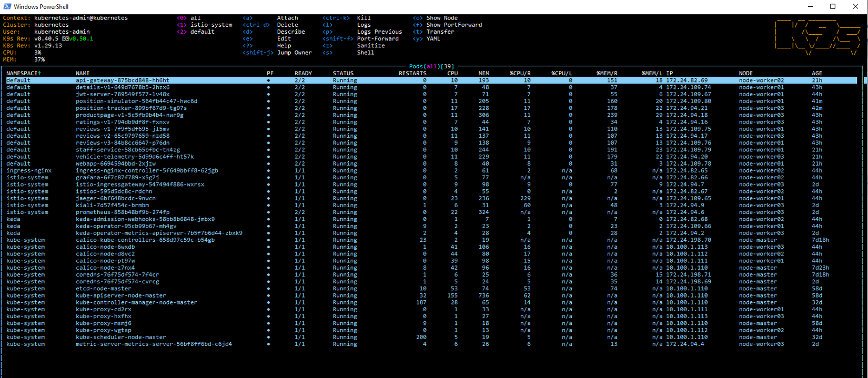Click the <0> all namespace shortcut
Image resolution: width=868 pixels, height=378 pixels.
pos(189,18)
